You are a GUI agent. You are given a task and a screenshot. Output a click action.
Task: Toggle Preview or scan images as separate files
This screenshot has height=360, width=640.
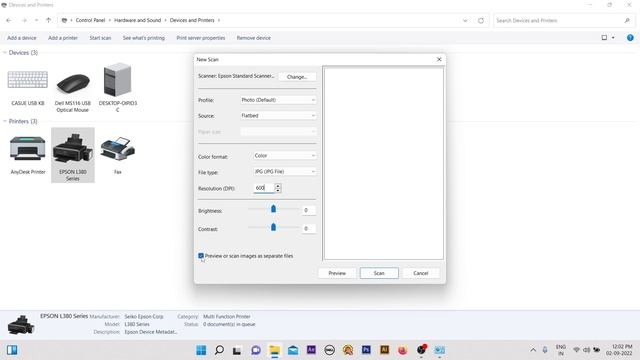[201, 256]
